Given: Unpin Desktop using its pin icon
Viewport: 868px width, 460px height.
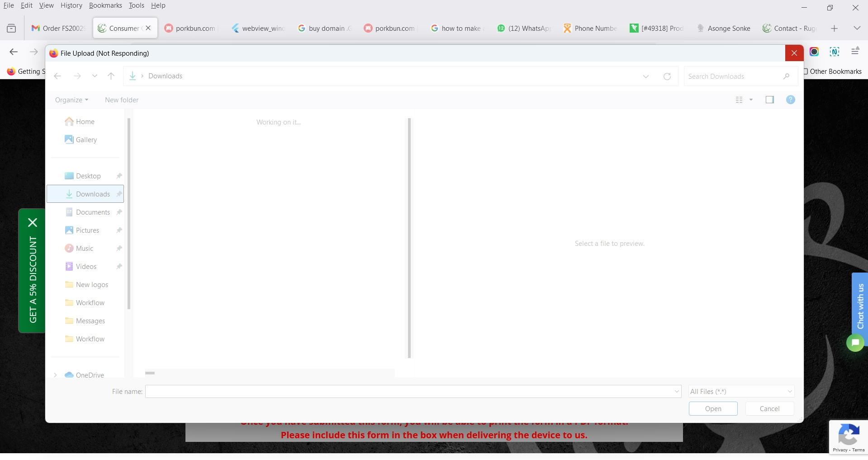Looking at the screenshot, I should [119, 176].
